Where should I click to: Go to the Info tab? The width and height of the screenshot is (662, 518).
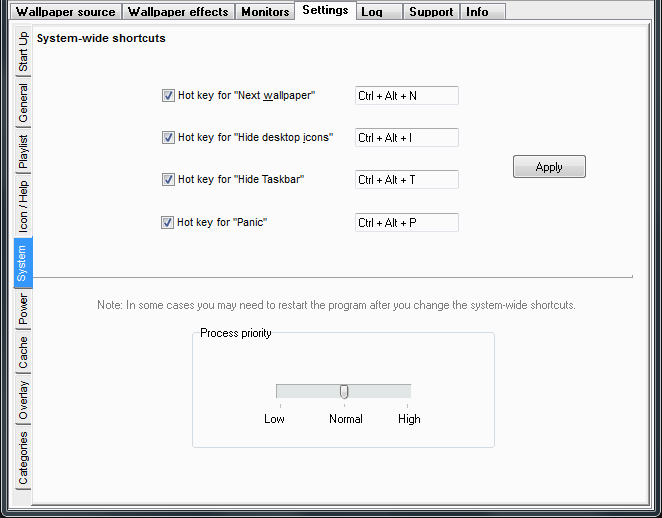(477, 12)
